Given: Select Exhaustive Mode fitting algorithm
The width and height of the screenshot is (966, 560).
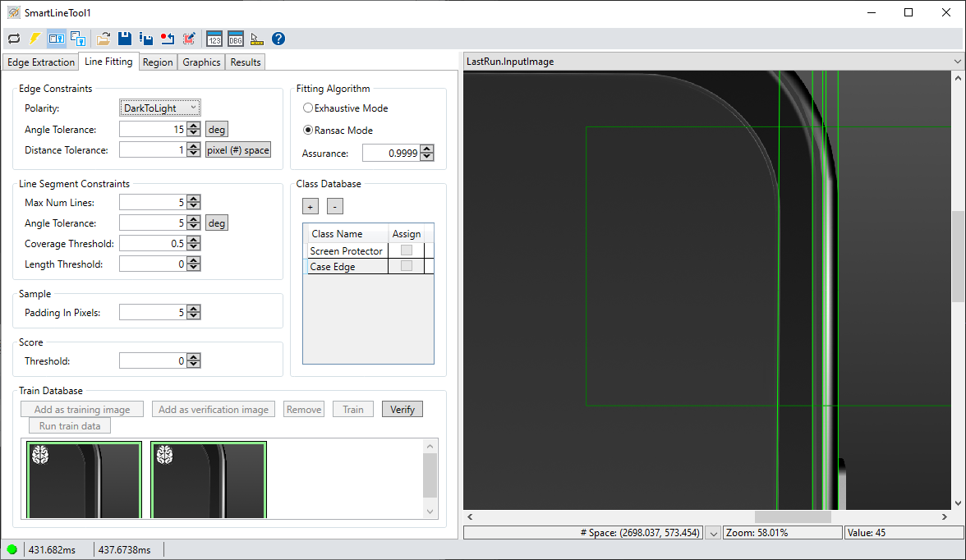Looking at the screenshot, I should pyautogui.click(x=307, y=108).
